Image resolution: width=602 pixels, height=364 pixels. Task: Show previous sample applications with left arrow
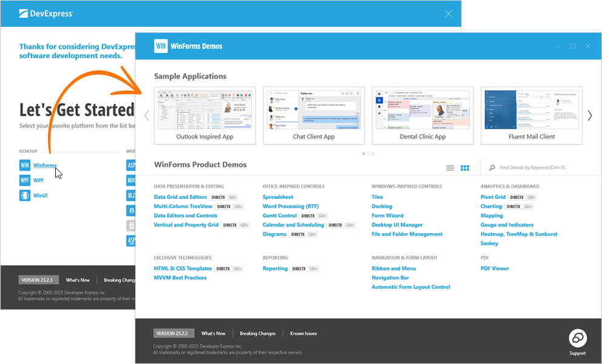pos(147,116)
